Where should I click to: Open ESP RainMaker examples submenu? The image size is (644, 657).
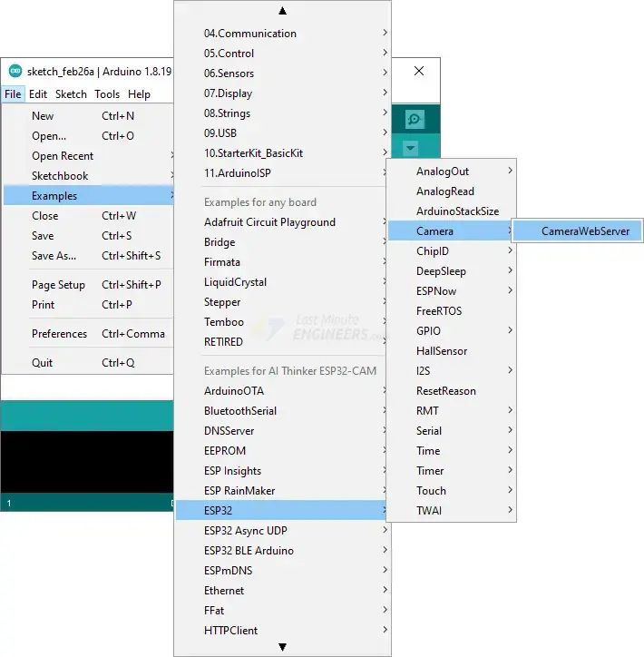click(280, 491)
